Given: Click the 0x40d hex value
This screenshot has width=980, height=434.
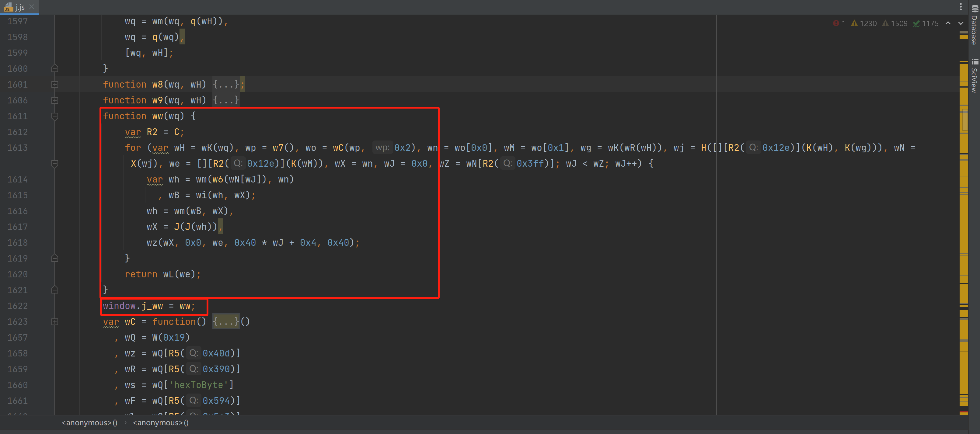Looking at the screenshot, I should [216, 353].
